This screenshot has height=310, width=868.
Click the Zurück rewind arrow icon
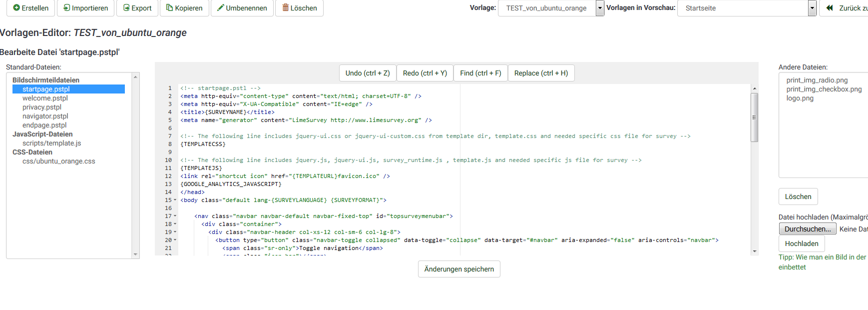(830, 8)
